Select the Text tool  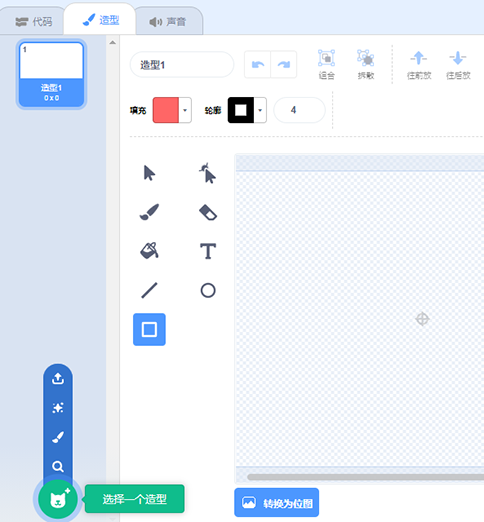coord(208,251)
